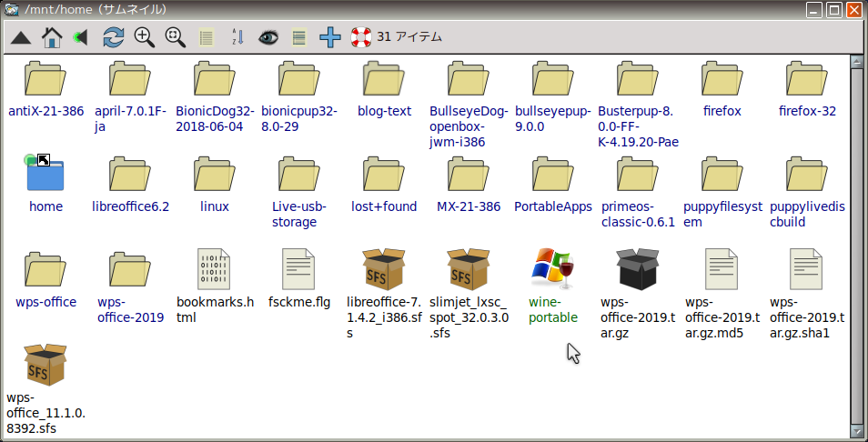Select the wps-office-2019.tar.gz archive
Screen dimensions: 868x442
point(638,269)
